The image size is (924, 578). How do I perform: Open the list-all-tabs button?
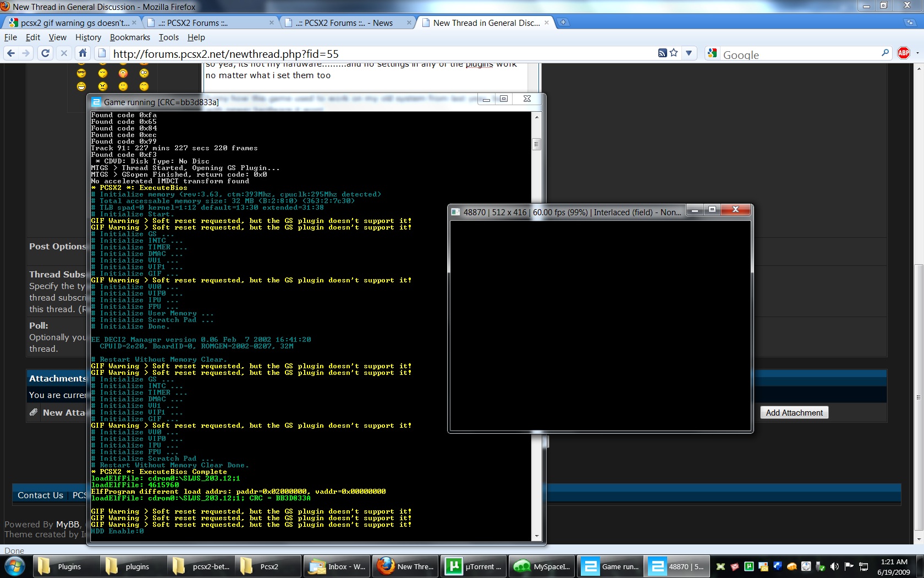[910, 23]
